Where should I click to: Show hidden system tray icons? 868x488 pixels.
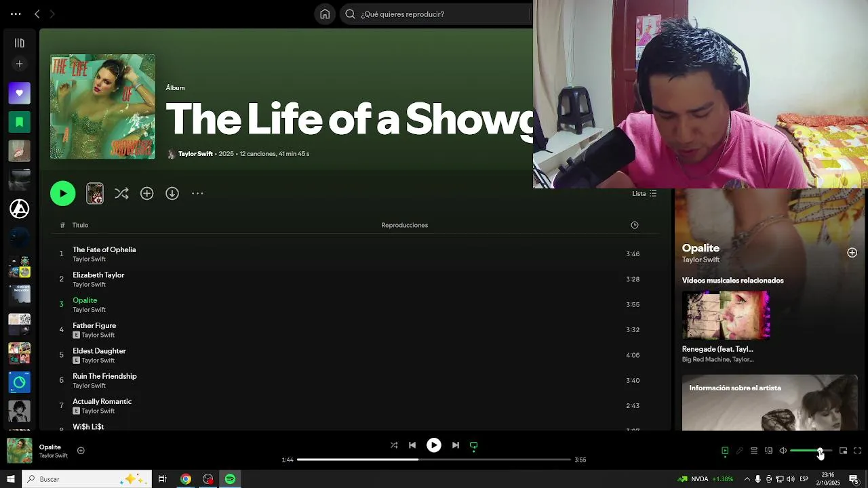tap(747, 479)
